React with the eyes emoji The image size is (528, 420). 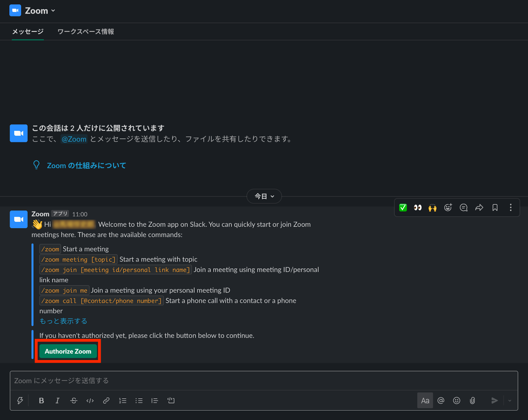pos(418,208)
